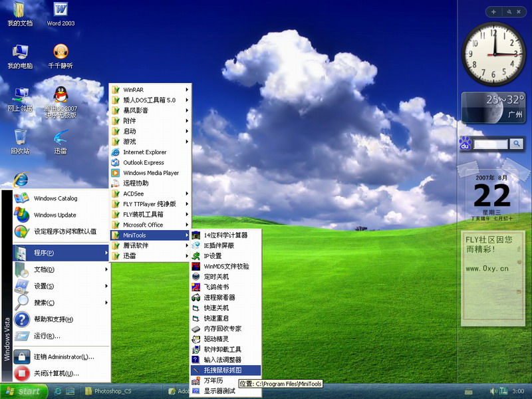Viewport: 532px width, 399px height.
Task: Select 输入法调整器 in MiniTools menu
Action: [225, 360]
